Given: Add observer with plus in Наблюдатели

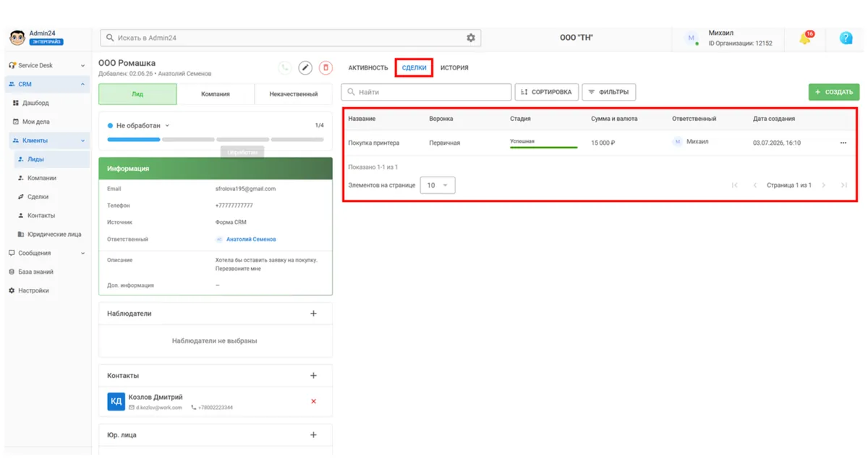Looking at the screenshot, I should coord(313,314).
